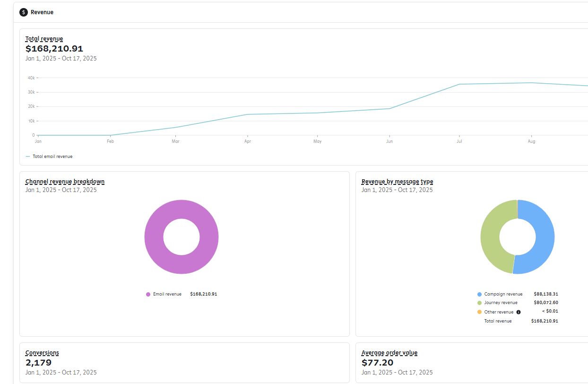Click the Apr label on chart axis
The width and height of the screenshot is (588, 384).
[247, 141]
